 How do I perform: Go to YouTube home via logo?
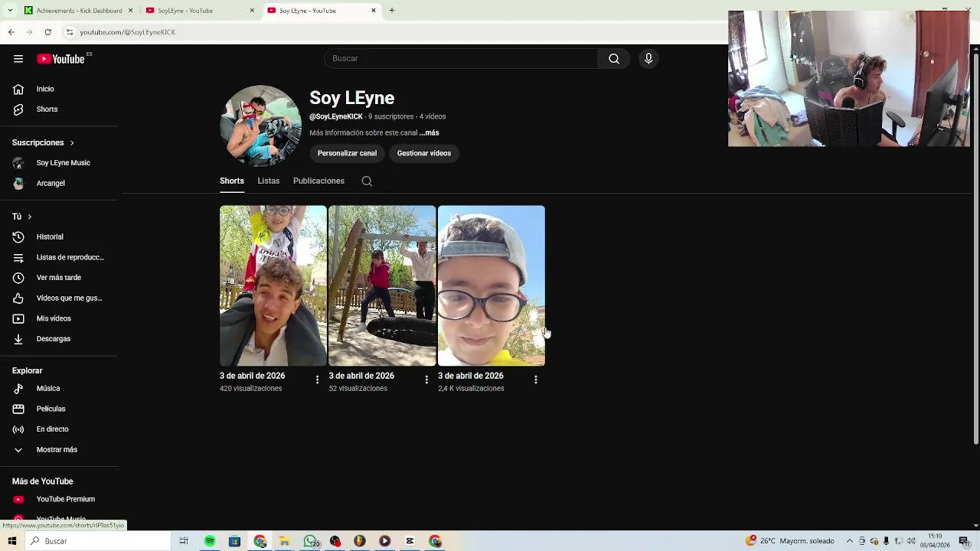[x=60, y=59]
